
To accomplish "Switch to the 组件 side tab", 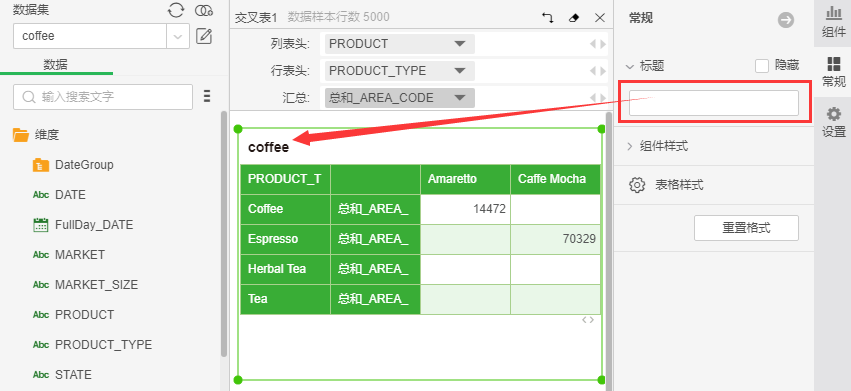I will (x=833, y=22).
